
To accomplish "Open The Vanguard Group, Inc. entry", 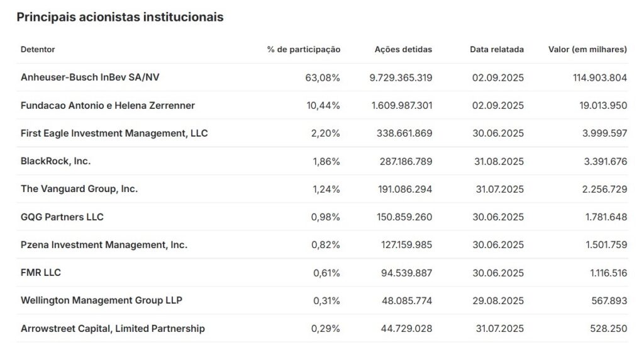I will point(79,189).
